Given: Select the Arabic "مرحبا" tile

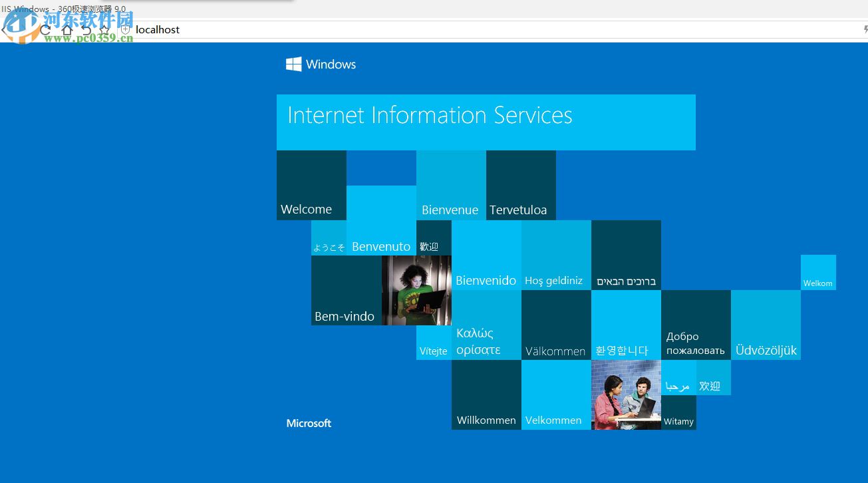Looking at the screenshot, I should [678, 378].
